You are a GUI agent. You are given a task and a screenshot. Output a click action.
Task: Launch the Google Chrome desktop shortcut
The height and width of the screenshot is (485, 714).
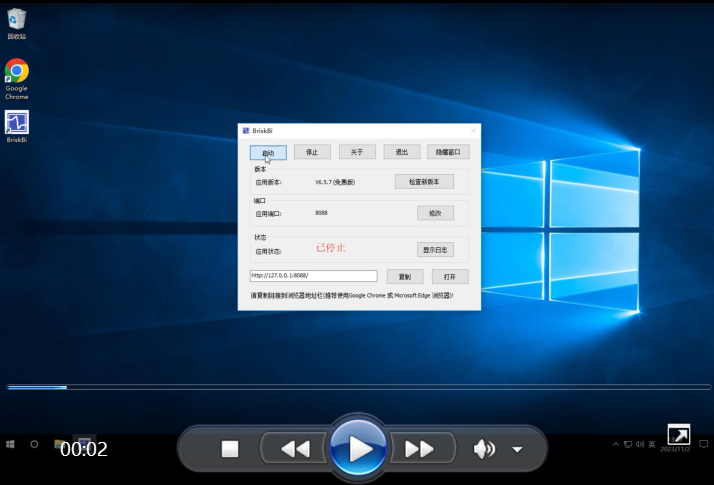17,79
